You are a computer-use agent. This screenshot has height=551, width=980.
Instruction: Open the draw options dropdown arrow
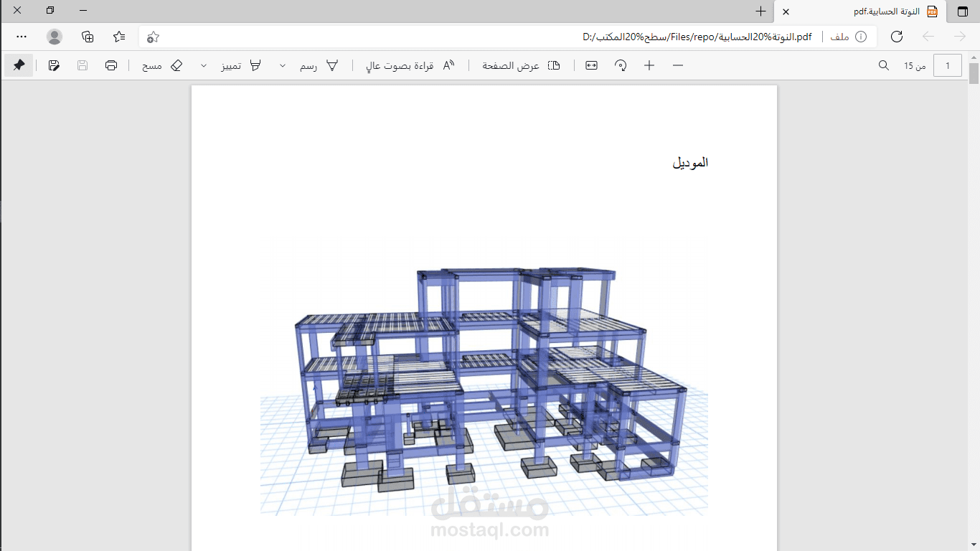283,65
